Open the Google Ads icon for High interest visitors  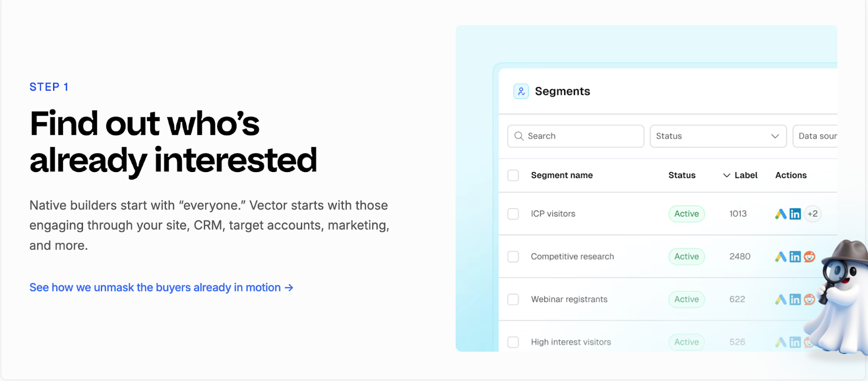[780, 342]
